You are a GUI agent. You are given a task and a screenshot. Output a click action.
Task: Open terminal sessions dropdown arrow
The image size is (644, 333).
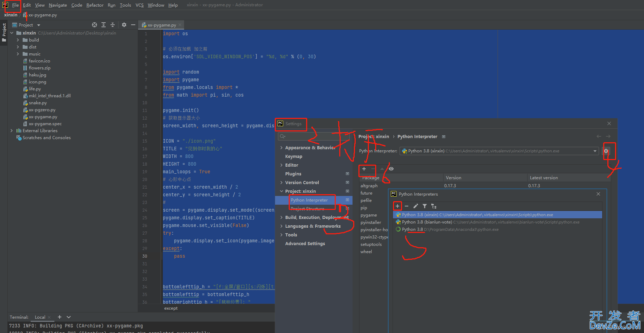[69, 317]
